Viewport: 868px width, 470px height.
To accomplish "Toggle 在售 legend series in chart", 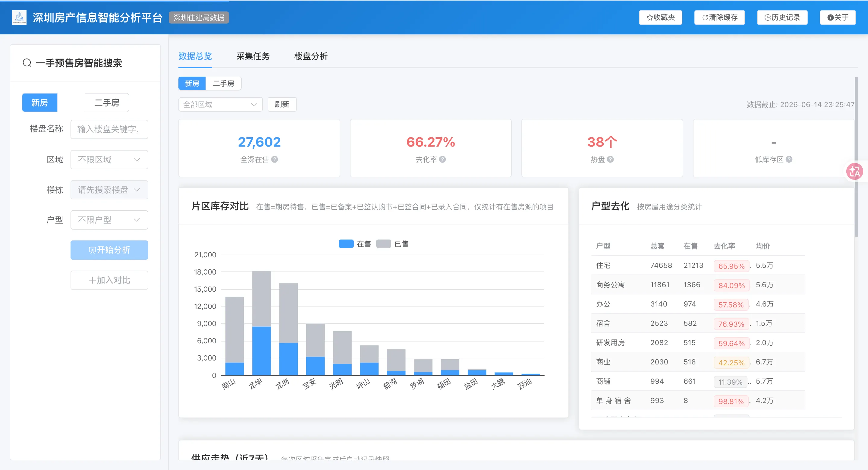I will click(x=354, y=244).
